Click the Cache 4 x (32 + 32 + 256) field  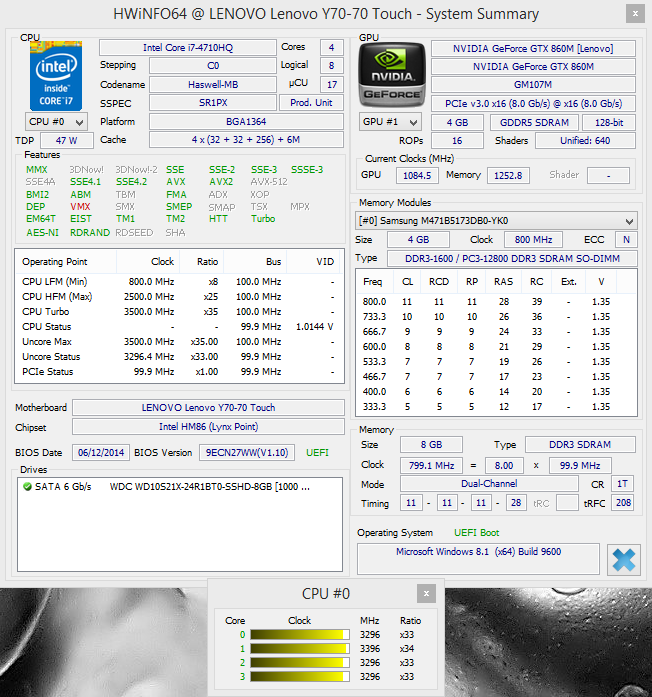point(246,140)
